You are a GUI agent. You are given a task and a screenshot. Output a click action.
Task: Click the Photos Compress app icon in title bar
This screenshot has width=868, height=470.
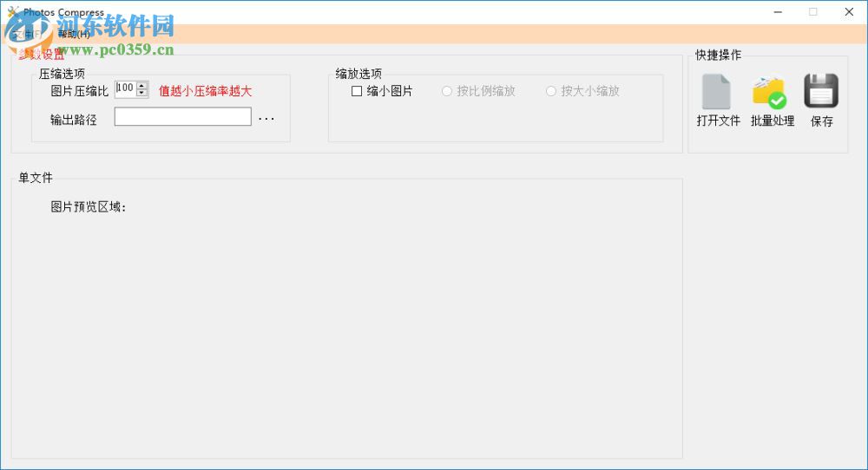click(13, 11)
